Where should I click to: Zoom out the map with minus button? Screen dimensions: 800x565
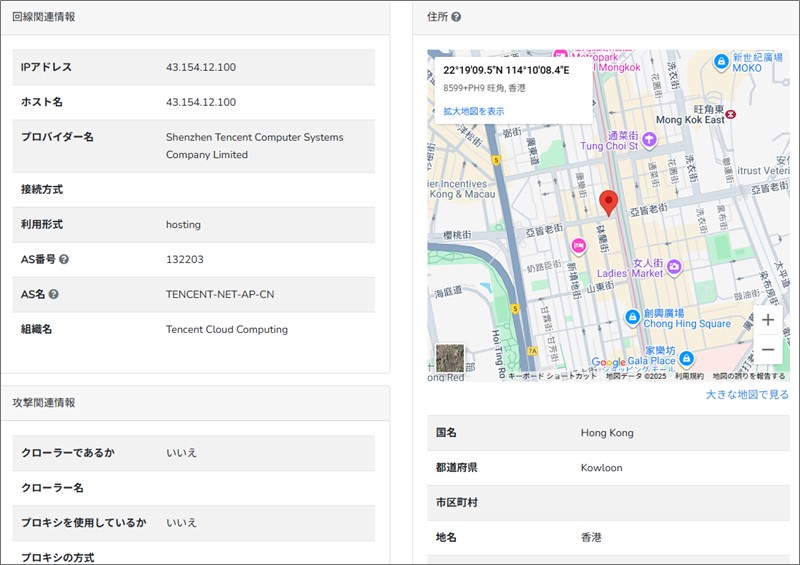(768, 350)
